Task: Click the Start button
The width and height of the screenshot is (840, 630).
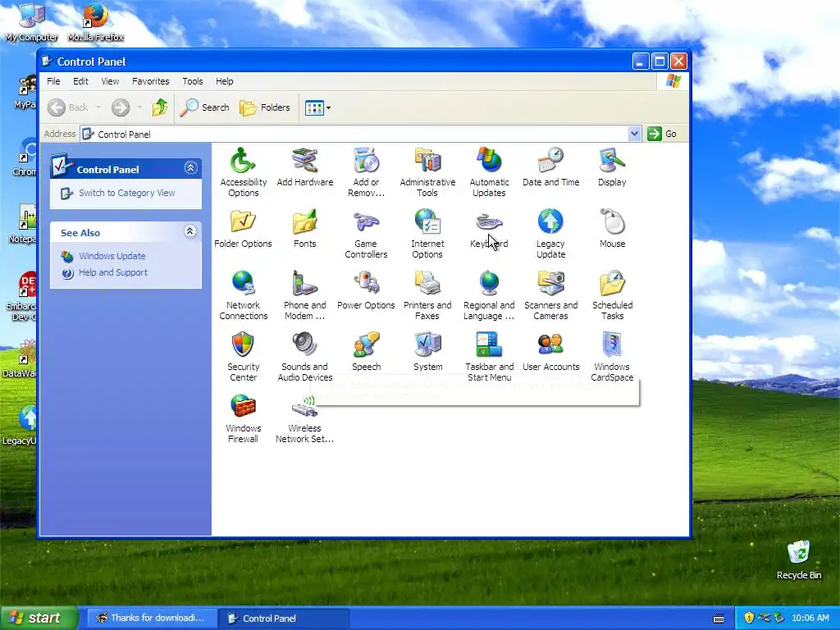Action: (x=39, y=619)
